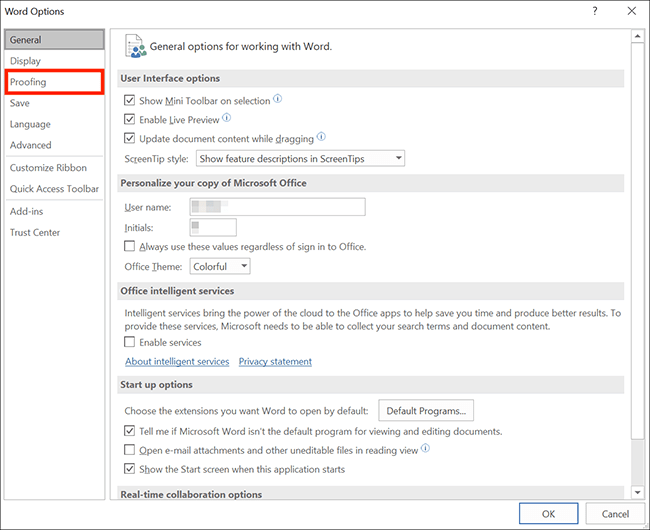Click the General options header icon

click(135, 46)
